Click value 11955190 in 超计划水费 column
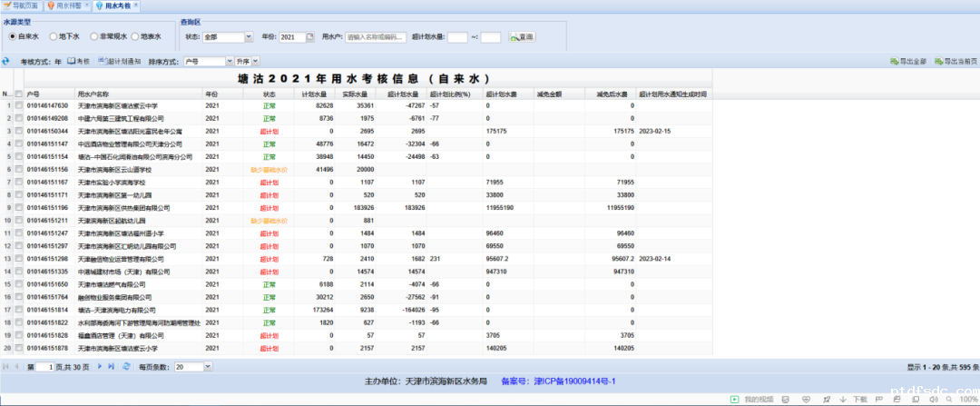Viewport: 980px width, 406px height. coord(500,208)
